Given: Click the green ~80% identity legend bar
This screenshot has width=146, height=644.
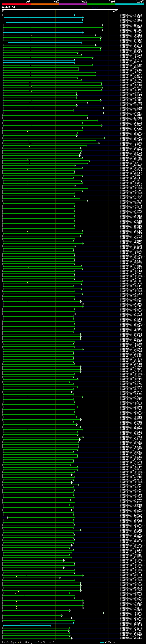Looking at the screenshot, I should click(101, 4).
